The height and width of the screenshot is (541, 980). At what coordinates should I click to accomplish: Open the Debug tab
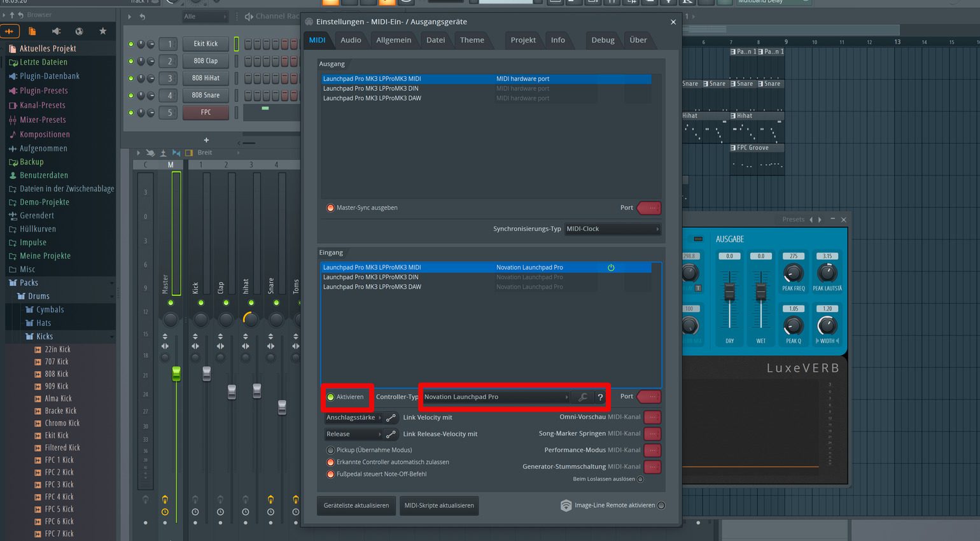[x=603, y=39]
